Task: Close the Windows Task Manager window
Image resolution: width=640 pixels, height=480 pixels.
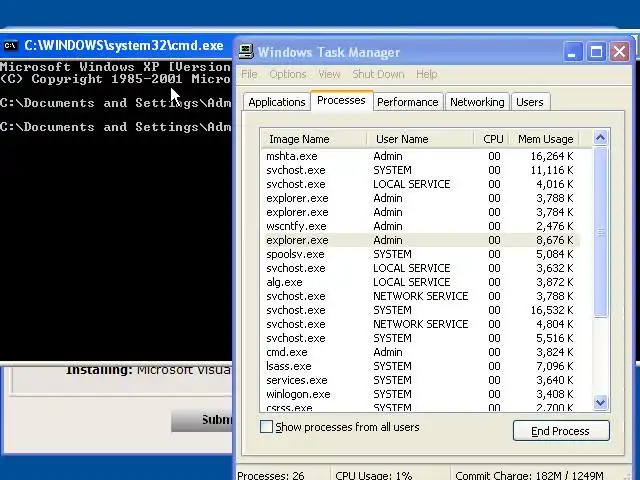Action: [x=619, y=52]
